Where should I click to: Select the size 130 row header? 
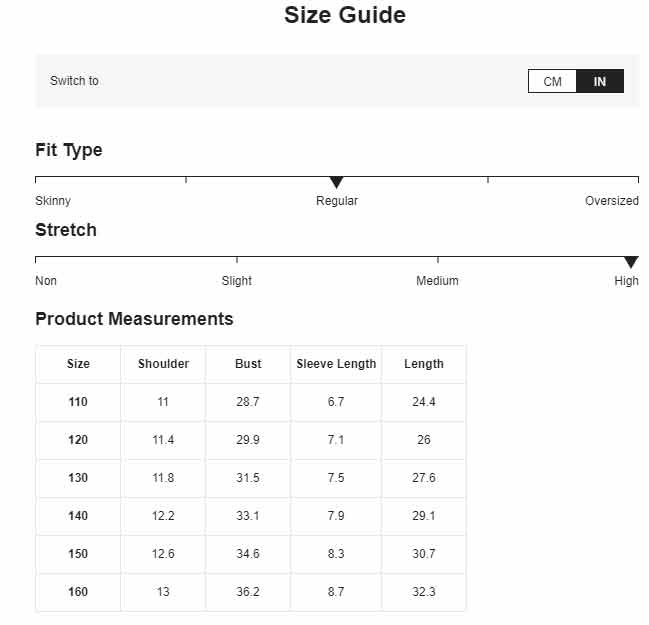pyautogui.click(x=78, y=478)
